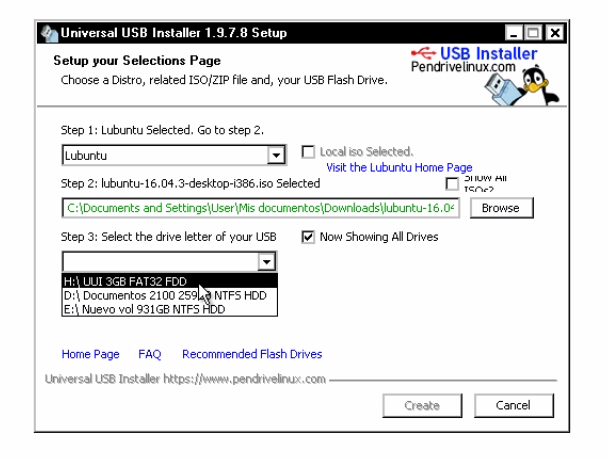Click Step 3: Select the drive letter text

(169, 237)
